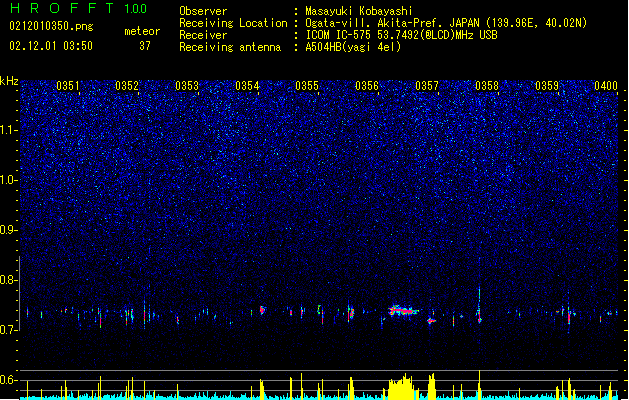This screenshot has height=400, width=629.
Task: Click the tall vertical echo streak below 0358
Action: [479, 305]
